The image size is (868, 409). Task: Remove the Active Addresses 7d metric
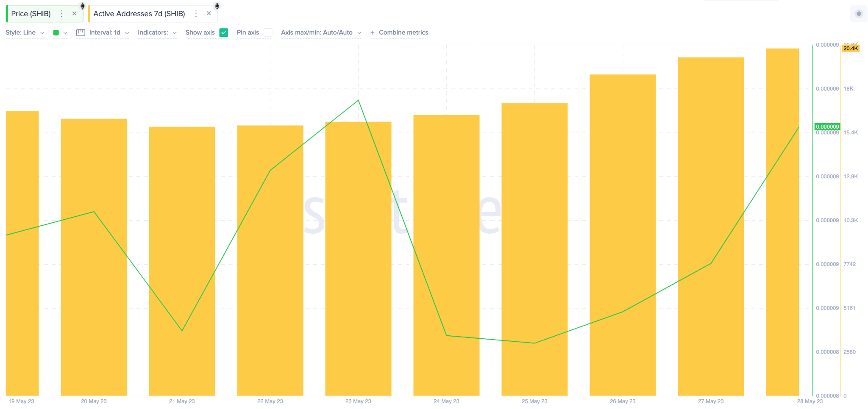209,14
